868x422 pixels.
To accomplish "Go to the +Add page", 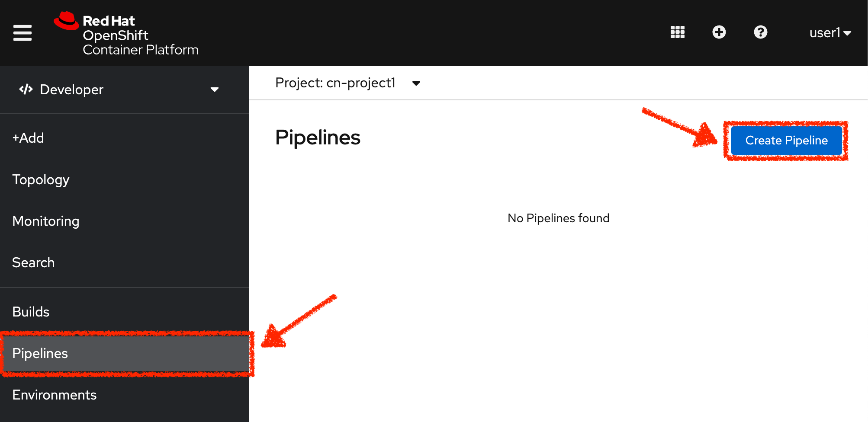I will (28, 138).
